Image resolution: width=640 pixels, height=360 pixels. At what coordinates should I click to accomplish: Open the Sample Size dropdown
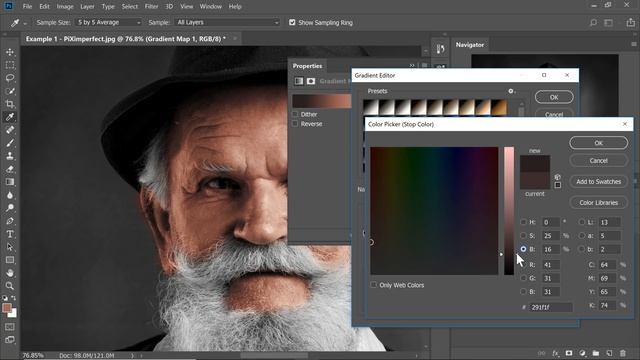[109, 22]
